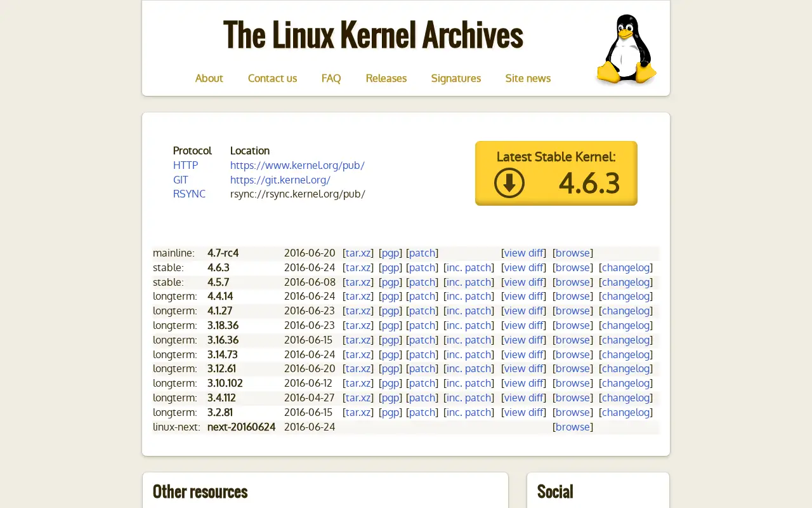Viewport: 812px width, 508px height.
Task: Browse the longterm 3.18.36 tree
Action: pyautogui.click(x=573, y=325)
